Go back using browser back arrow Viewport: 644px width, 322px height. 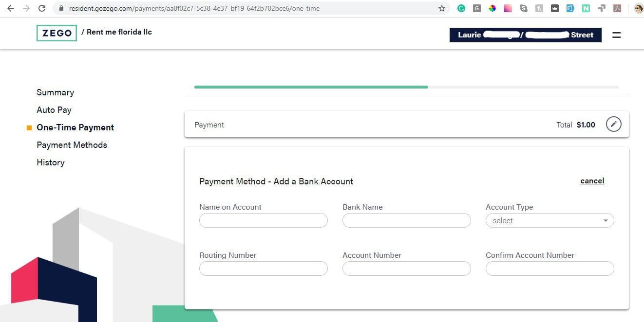point(11,8)
